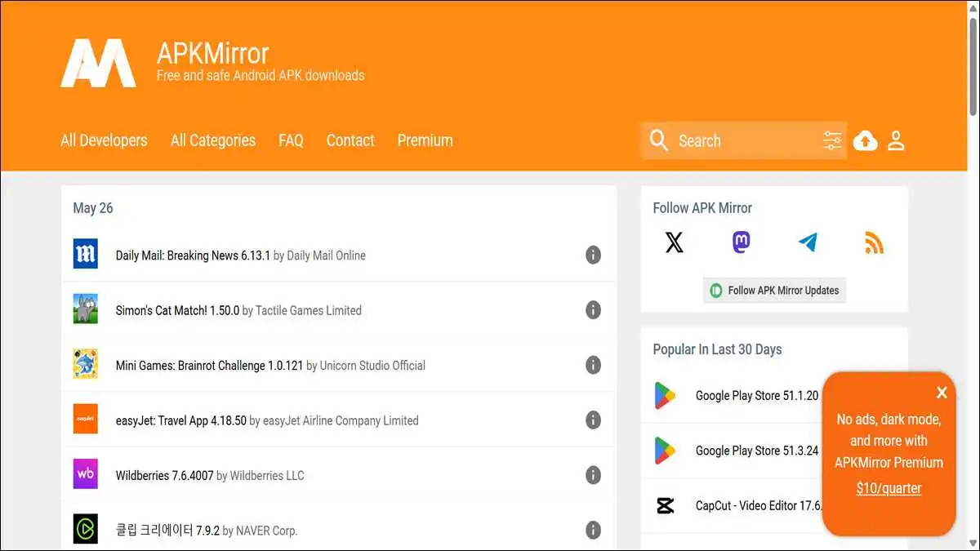Open the Contact page
The height and width of the screenshot is (551, 980).
[350, 140]
